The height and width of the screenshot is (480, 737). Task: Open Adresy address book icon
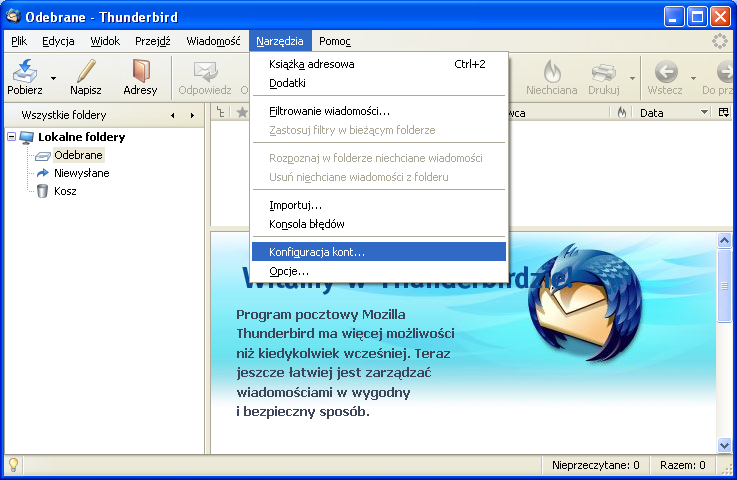click(140, 71)
